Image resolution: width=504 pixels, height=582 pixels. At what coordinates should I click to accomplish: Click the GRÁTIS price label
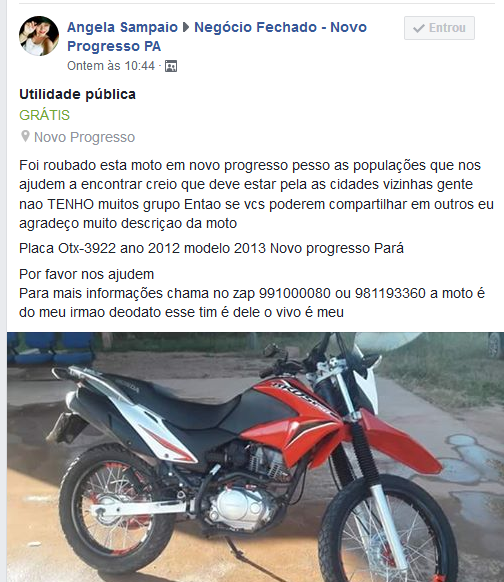click(x=44, y=115)
